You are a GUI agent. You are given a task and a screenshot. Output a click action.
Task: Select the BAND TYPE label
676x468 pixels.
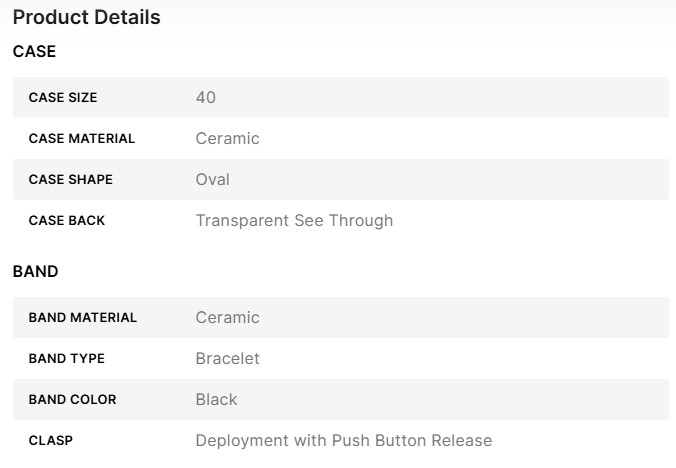pos(66,359)
